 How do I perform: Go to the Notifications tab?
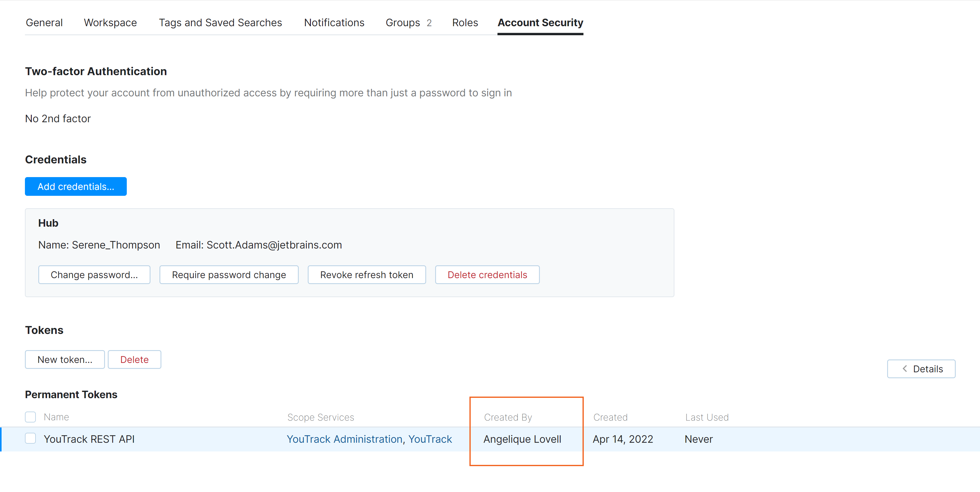(334, 22)
